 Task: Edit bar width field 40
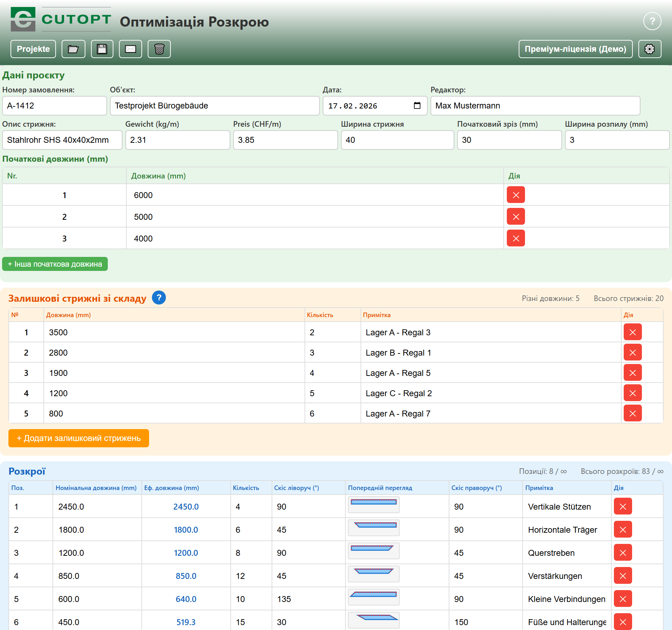(398, 140)
